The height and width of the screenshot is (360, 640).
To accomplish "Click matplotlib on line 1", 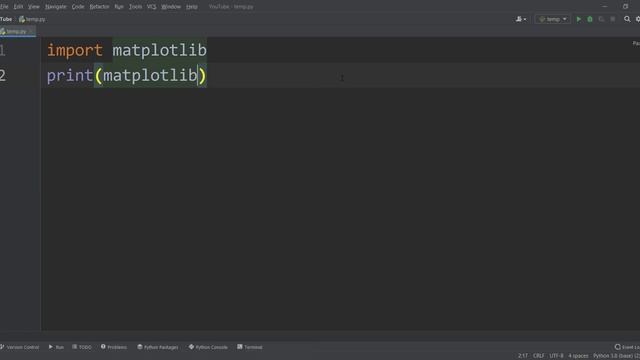I will coord(160,50).
